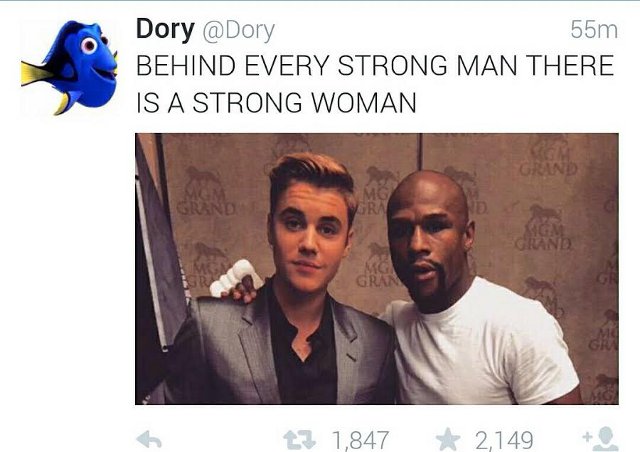Click the 55m timestamp
The width and height of the screenshot is (640, 452).
594,30
